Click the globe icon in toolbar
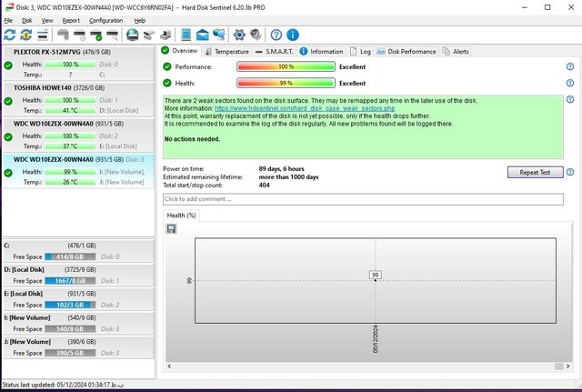The height and width of the screenshot is (392, 582). click(132, 35)
